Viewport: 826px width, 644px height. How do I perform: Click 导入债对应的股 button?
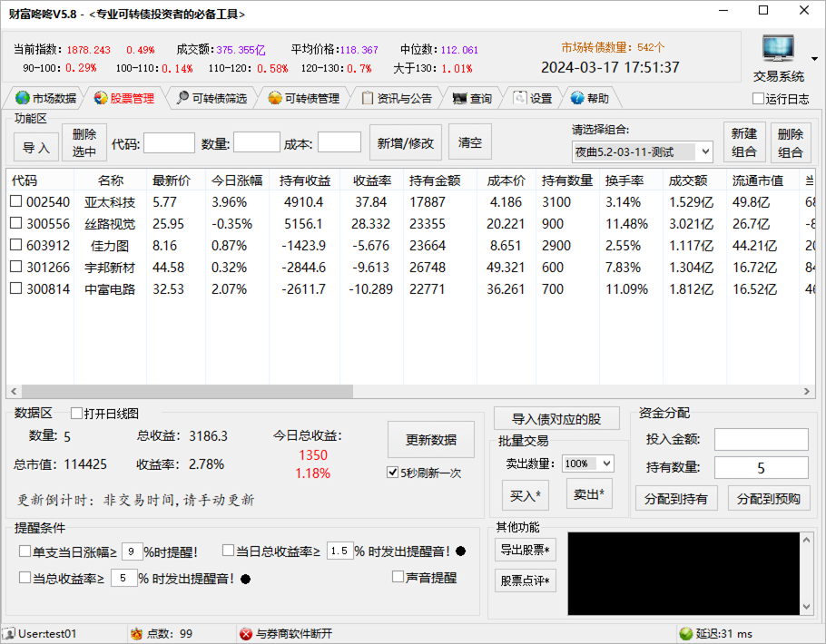click(556, 419)
